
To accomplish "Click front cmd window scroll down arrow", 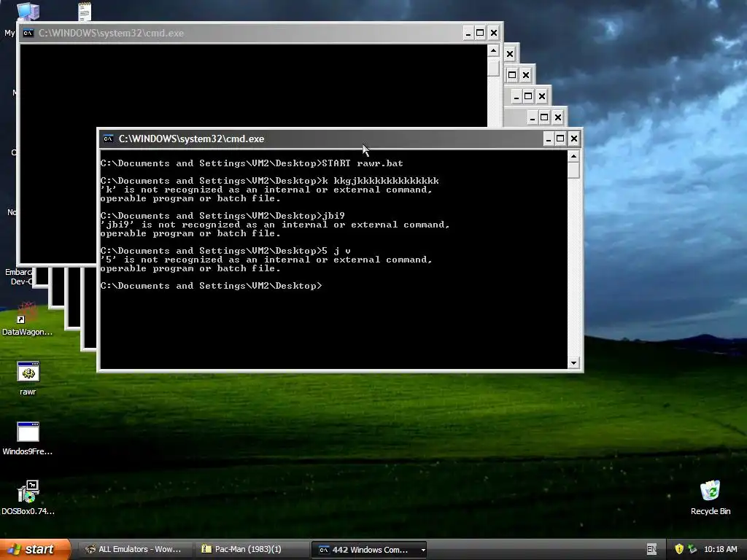I will (x=573, y=363).
